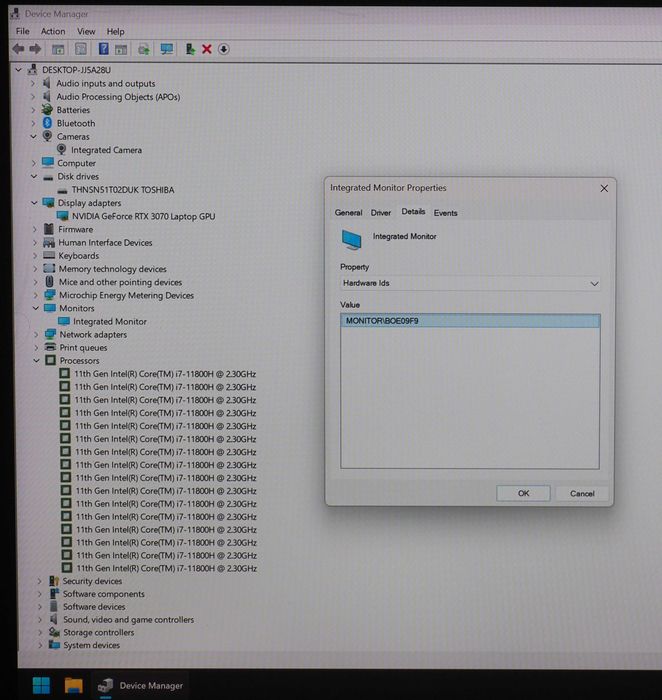Select the first i7-11800H processor entry
The image size is (662, 700).
[x=165, y=374]
